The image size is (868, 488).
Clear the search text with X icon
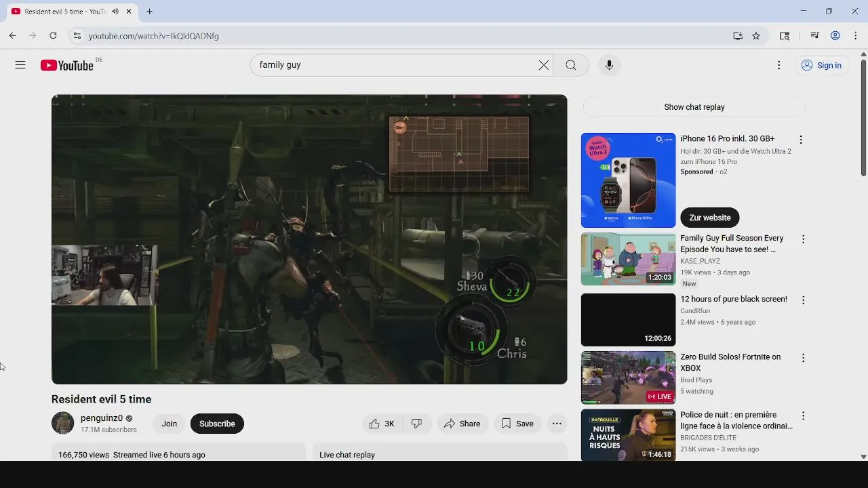tap(544, 65)
